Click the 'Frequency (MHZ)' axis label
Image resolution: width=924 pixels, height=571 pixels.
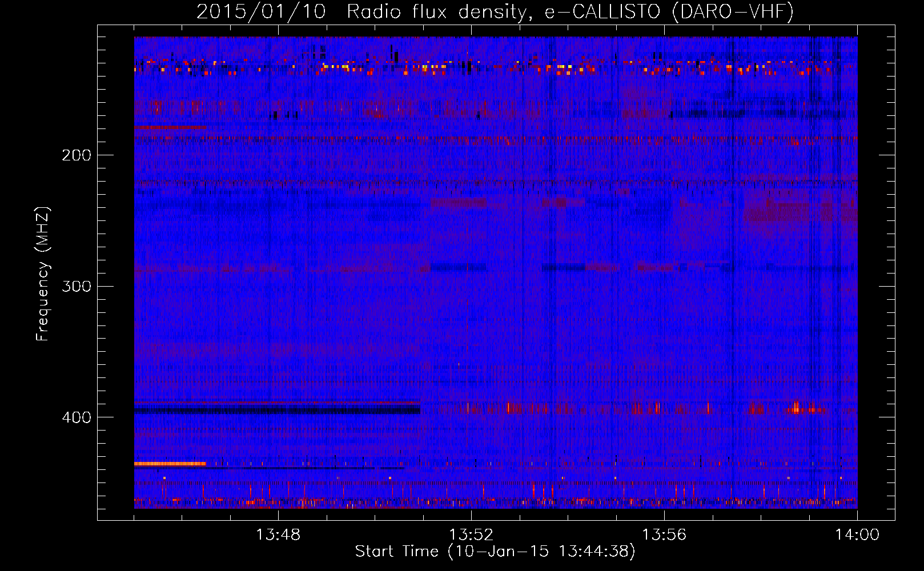pyautogui.click(x=43, y=274)
